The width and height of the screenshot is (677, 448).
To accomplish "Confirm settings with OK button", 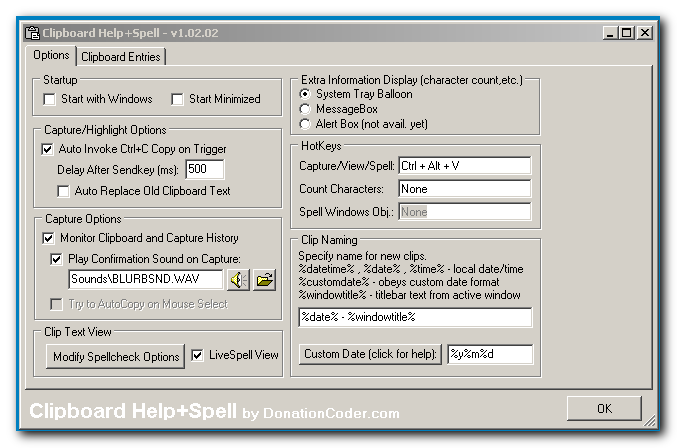I will (604, 408).
